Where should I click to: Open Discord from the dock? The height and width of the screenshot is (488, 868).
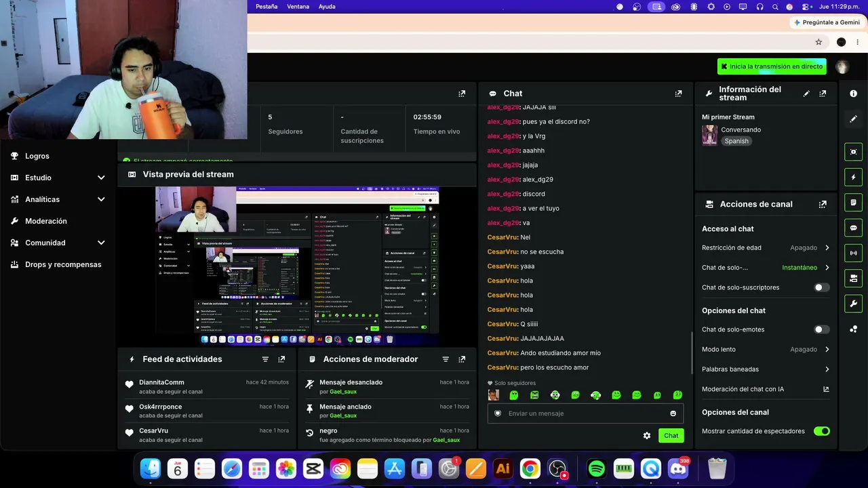[x=678, y=468]
